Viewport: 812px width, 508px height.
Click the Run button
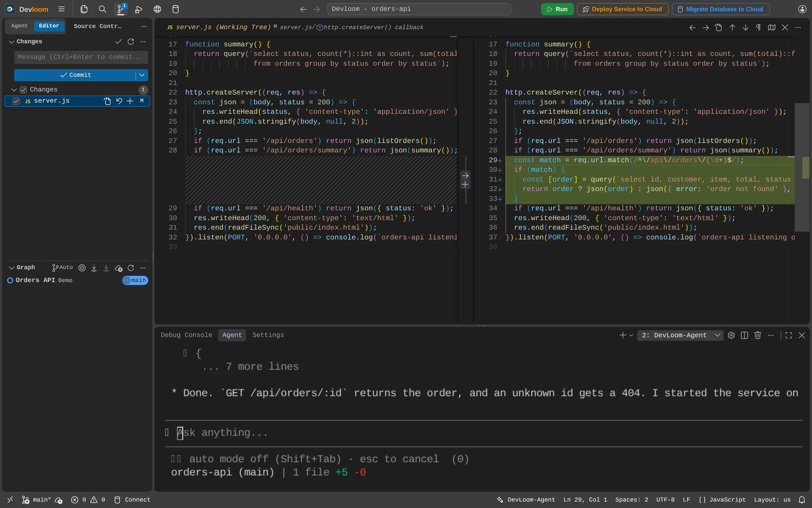pos(557,9)
